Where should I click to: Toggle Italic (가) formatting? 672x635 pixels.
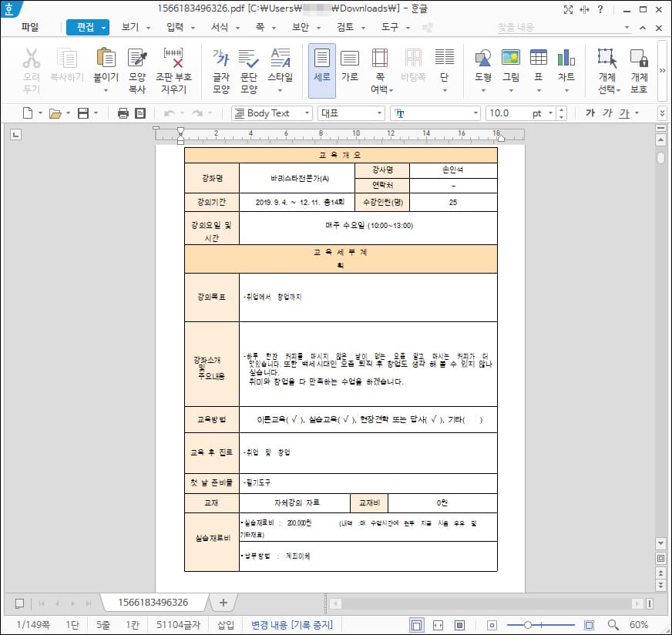(x=607, y=113)
